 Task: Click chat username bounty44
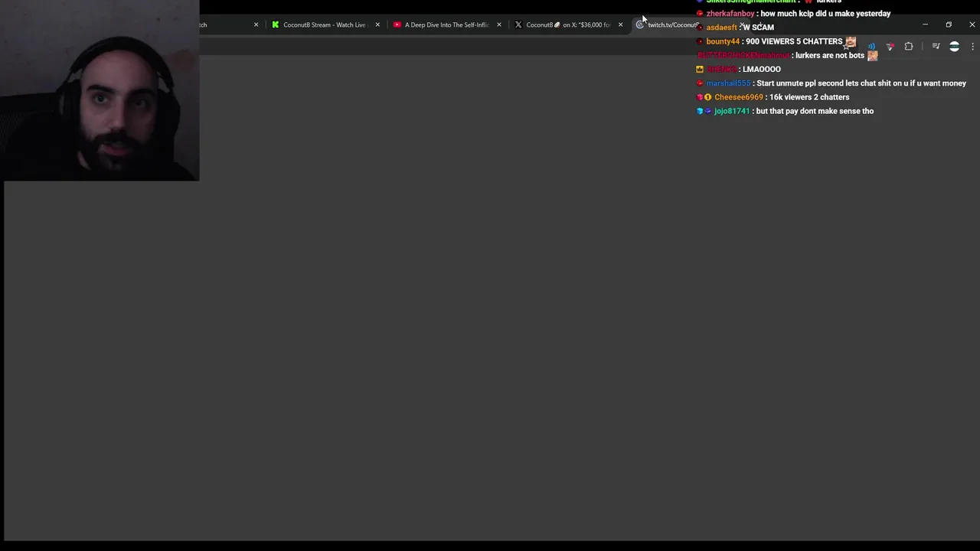pyautogui.click(x=723, y=41)
